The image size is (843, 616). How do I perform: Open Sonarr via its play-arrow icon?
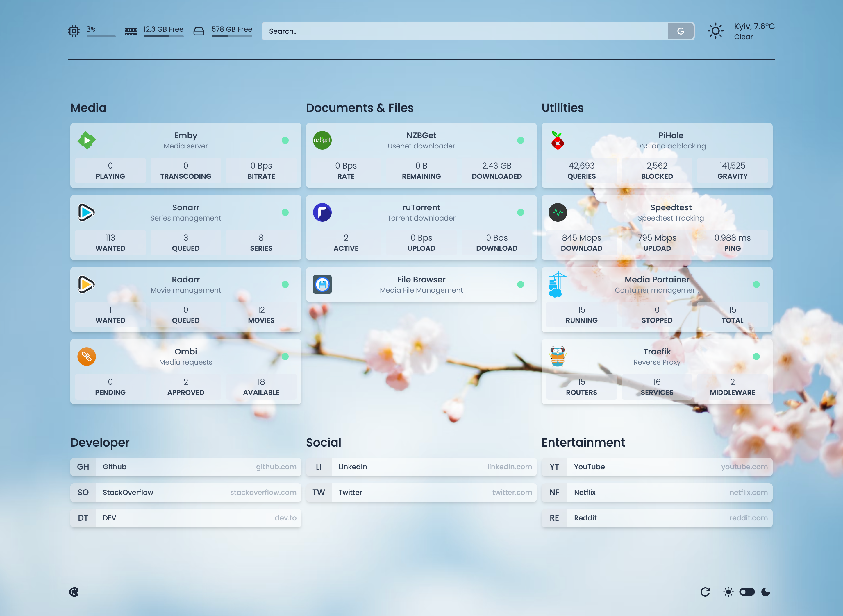click(x=87, y=212)
